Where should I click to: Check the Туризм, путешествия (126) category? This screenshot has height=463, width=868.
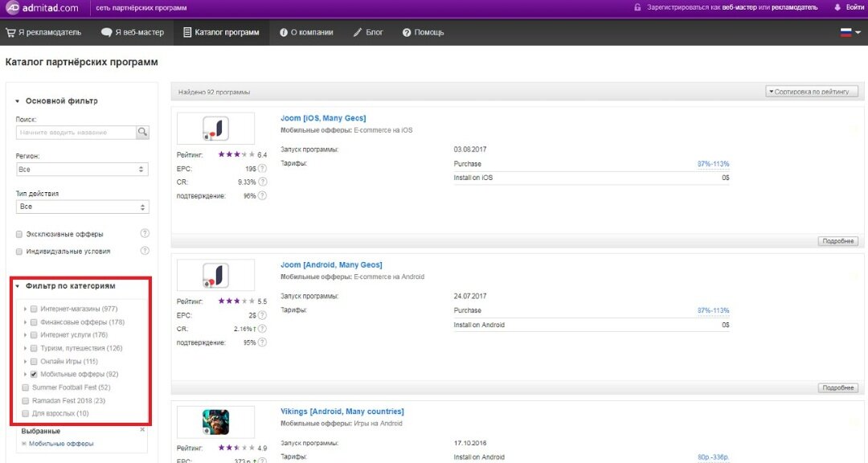34,348
